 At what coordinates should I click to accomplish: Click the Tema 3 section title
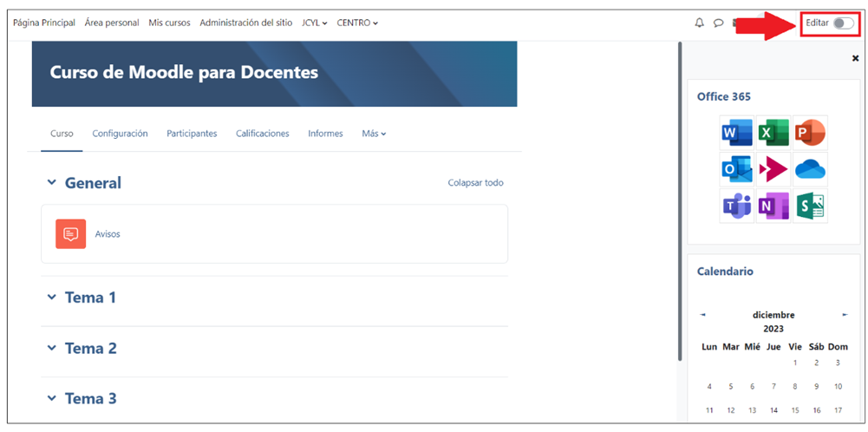pos(91,399)
